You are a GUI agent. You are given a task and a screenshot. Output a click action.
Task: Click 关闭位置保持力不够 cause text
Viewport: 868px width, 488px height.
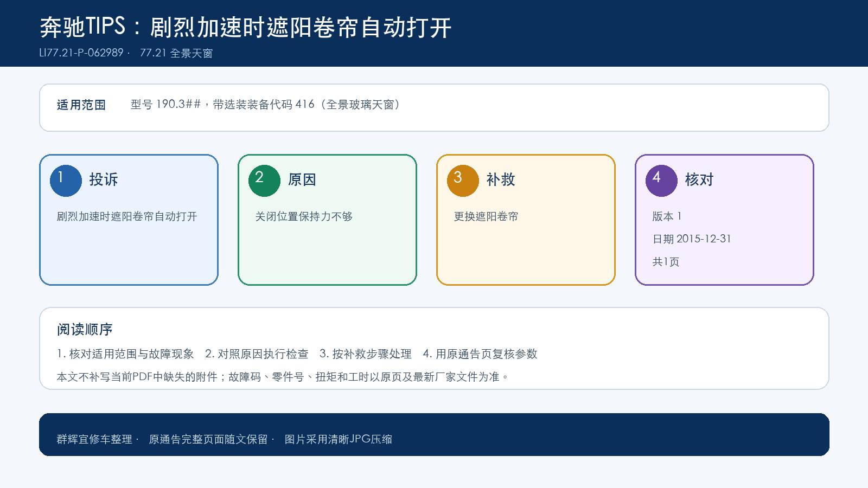304,216
